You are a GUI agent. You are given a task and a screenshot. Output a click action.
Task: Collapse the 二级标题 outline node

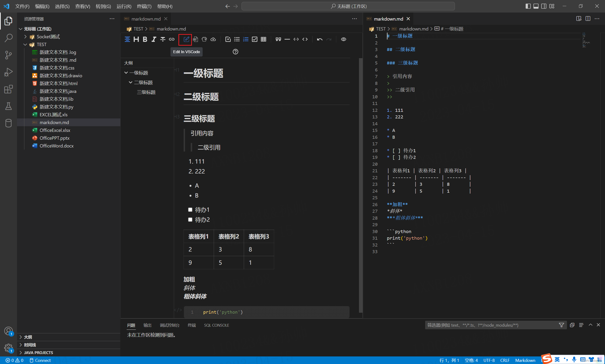tap(130, 82)
